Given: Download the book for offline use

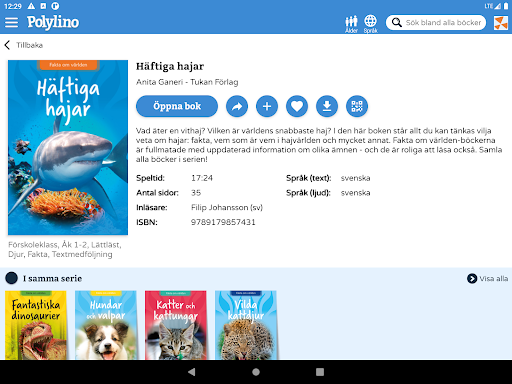Looking at the screenshot, I should [327, 106].
